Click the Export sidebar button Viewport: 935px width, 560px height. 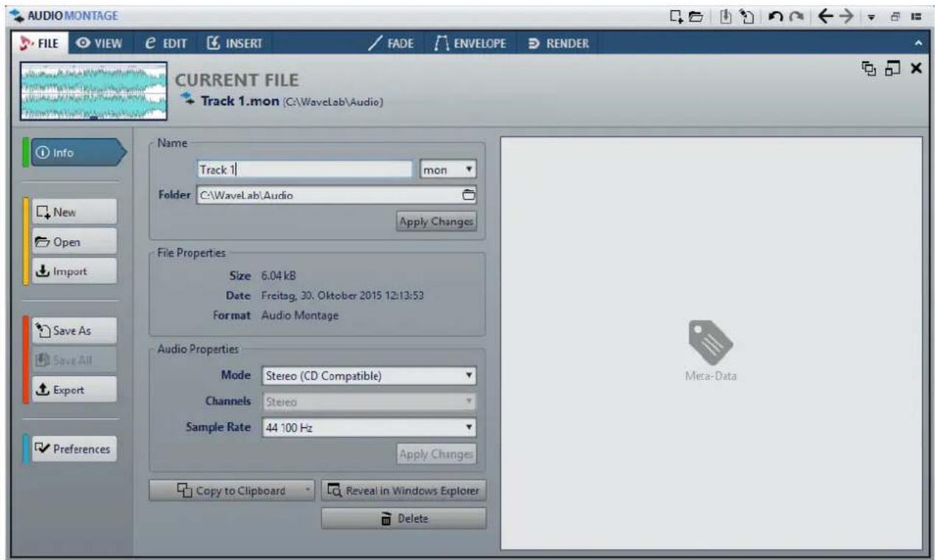(74, 390)
